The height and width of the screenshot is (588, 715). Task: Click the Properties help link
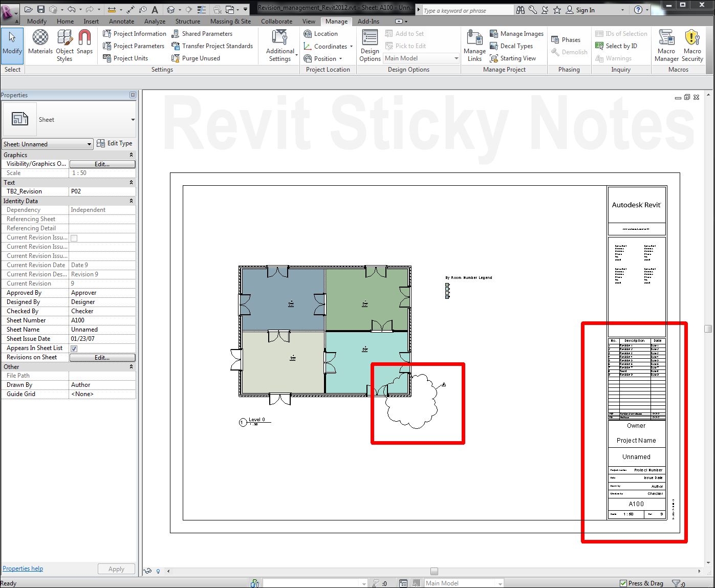[23, 569]
